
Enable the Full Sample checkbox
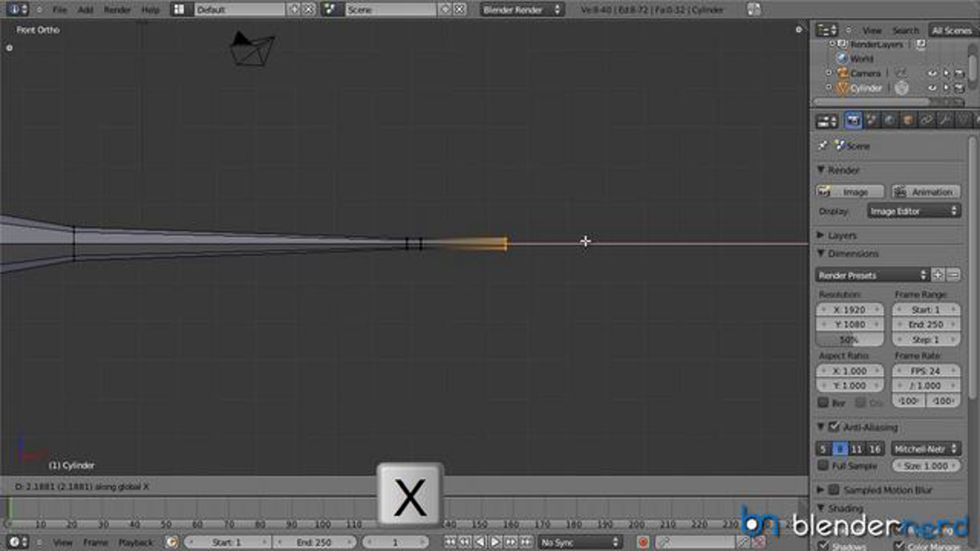(823, 465)
